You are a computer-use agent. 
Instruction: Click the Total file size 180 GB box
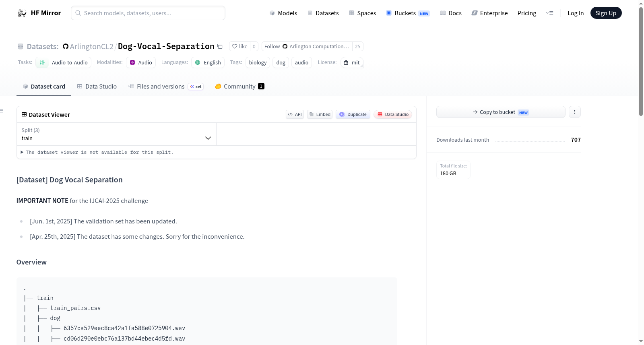pyautogui.click(x=453, y=170)
